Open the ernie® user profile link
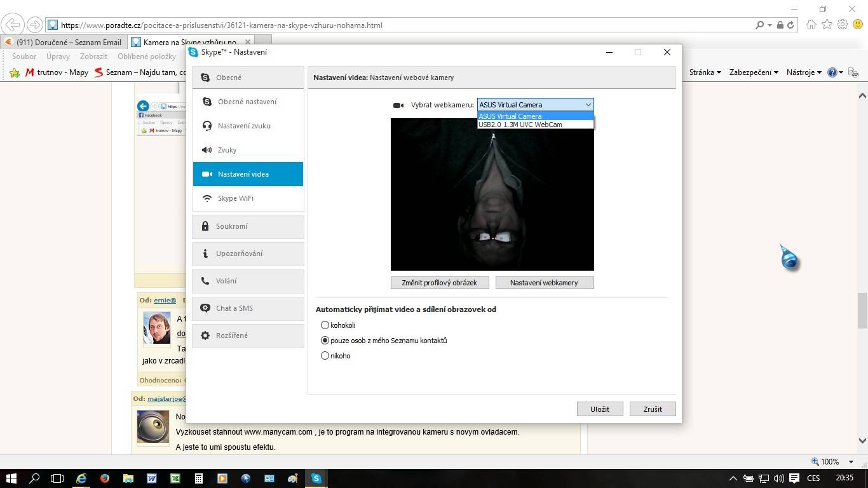868x488 pixels. click(165, 300)
